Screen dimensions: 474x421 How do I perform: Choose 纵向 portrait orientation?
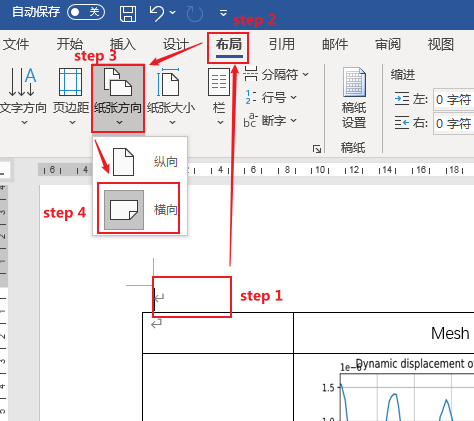coord(140,162)
